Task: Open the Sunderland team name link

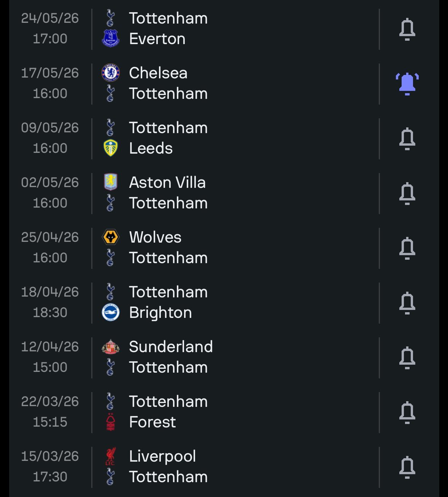Action: tap(171, 347)
